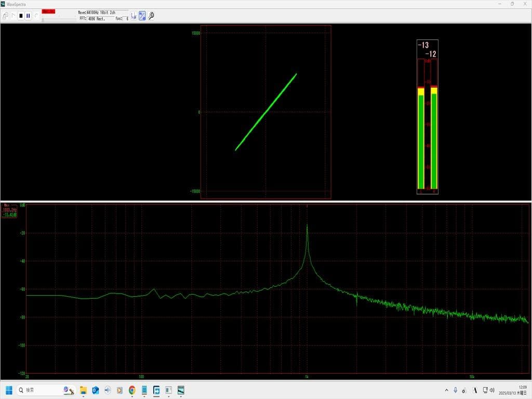Click the fps value box
Viewport: 532px width, 399px height.
126,19
